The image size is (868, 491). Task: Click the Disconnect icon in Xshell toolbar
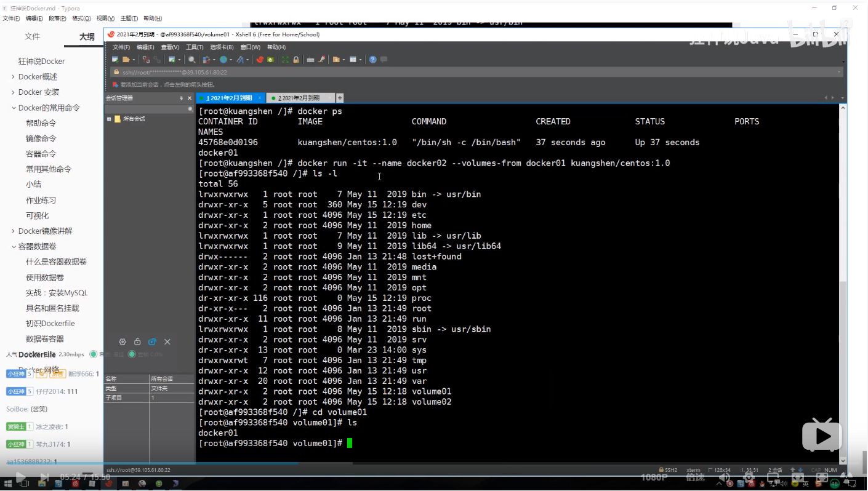147,60
